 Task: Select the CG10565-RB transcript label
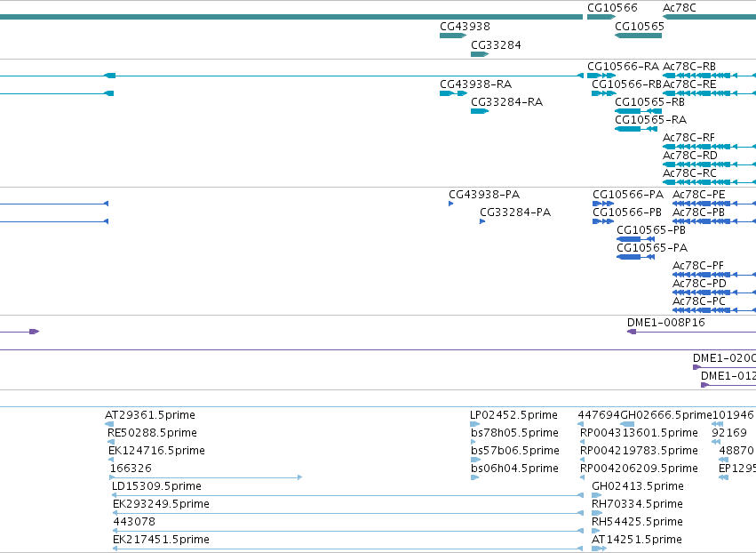(x=650, y=102)
